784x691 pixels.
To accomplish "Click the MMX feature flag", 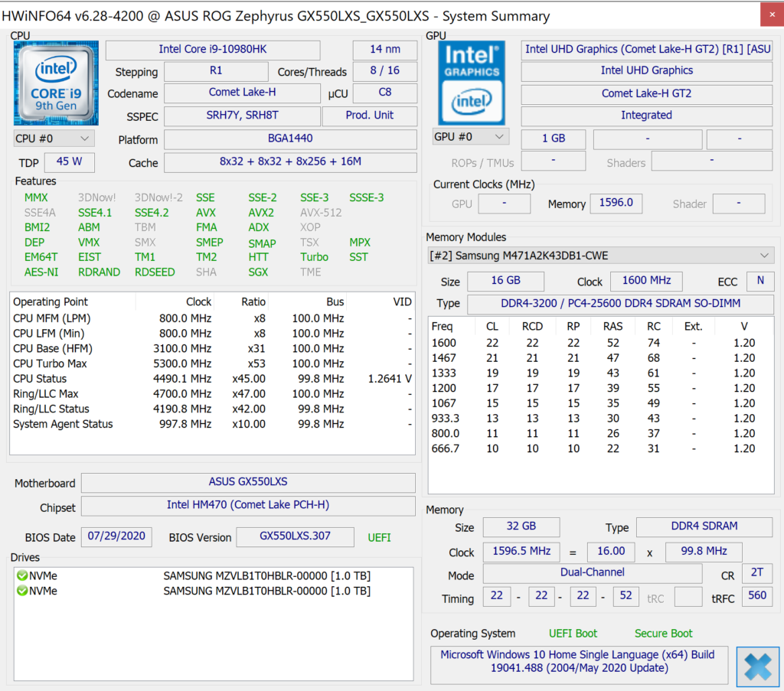I will pos(36,198).
